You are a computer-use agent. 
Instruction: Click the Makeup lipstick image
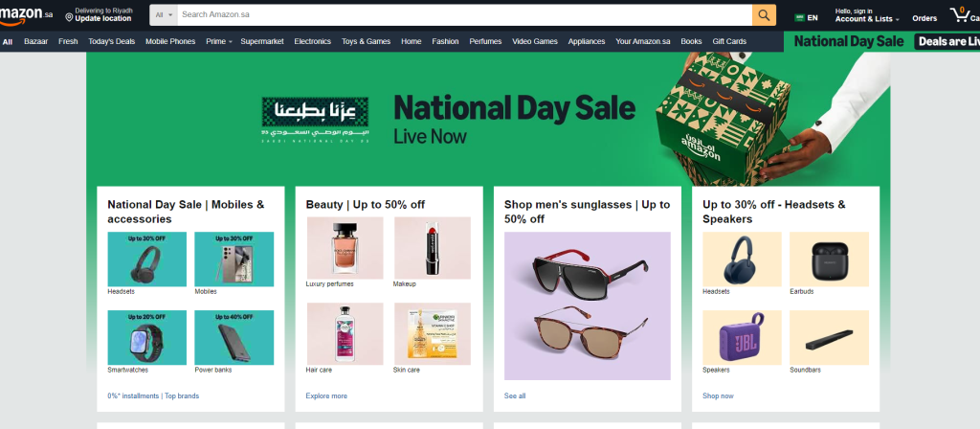tap(433, 248)
